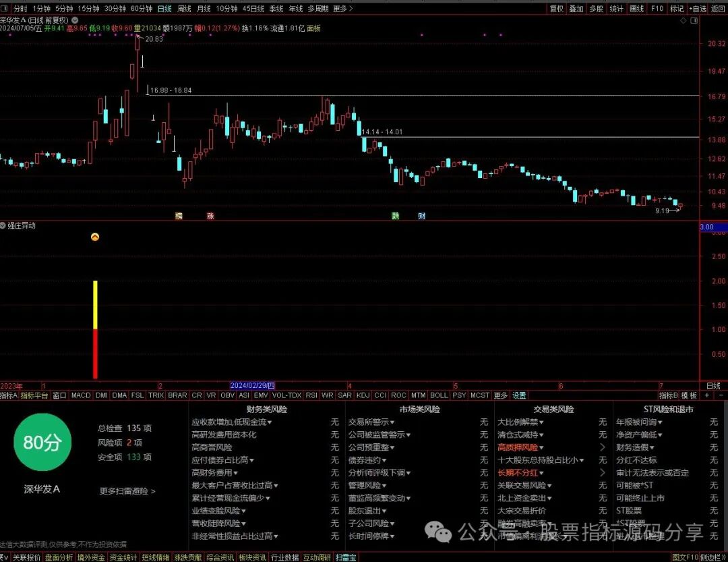
Task: Click the 画线 drawing button
Action: [636, 8]
